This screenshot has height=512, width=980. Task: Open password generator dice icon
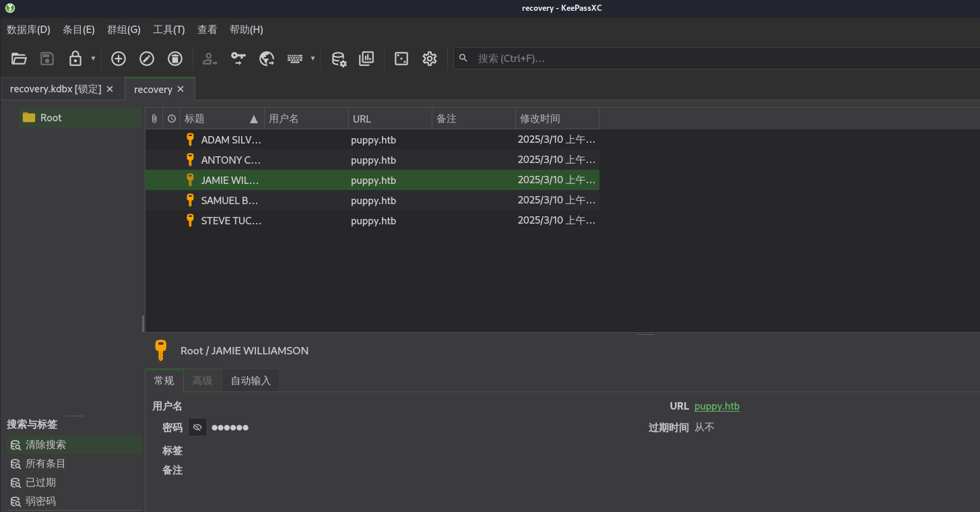point(401,59)
